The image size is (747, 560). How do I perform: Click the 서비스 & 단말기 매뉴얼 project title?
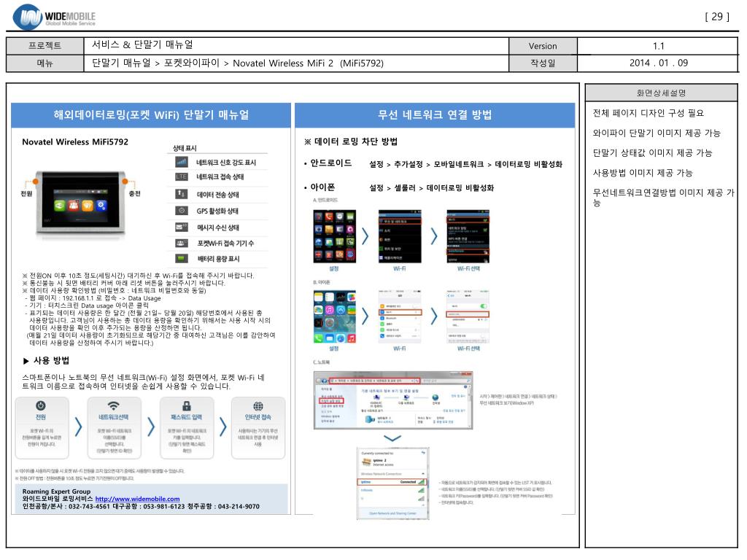[x=142, y=44]
